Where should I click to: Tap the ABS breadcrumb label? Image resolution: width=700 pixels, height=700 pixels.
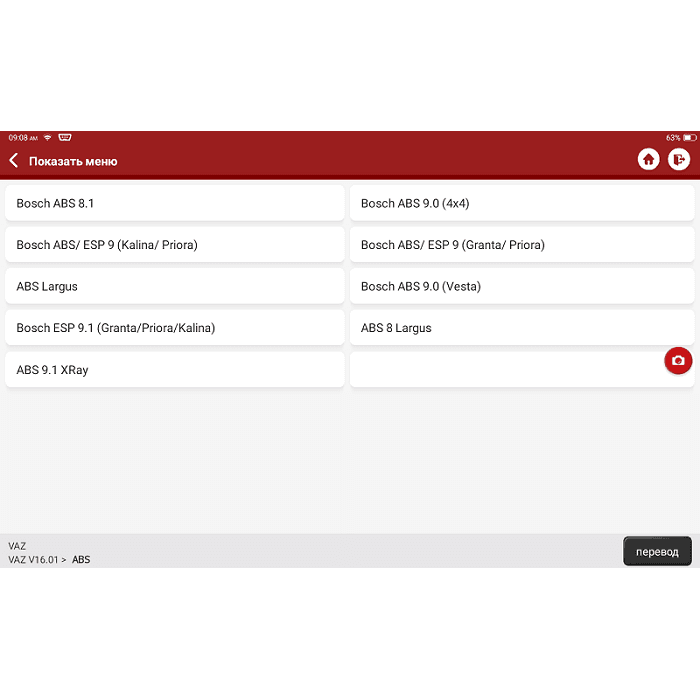pos(81,559)
